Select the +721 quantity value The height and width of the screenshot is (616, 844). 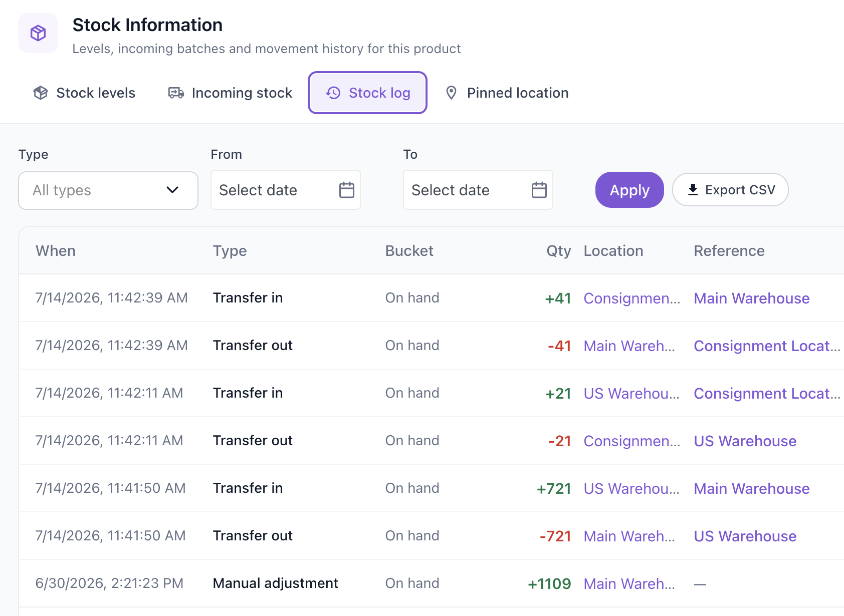click(554, 488)
